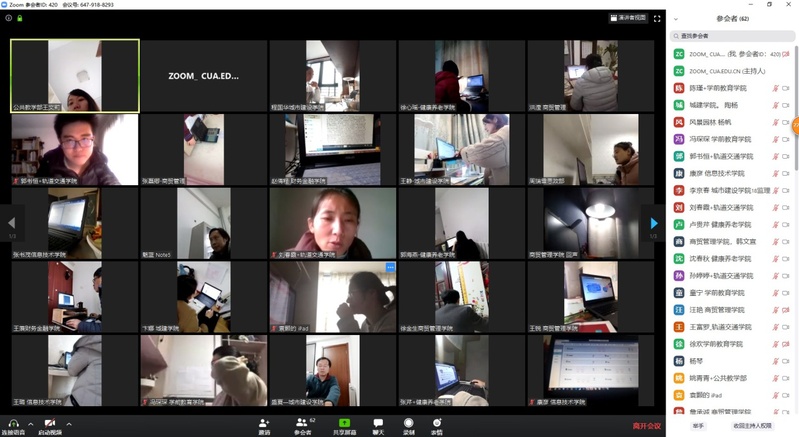Click camera icon for 姚菁菁+公共教学部 row
799x437 pixels.
tap(785, 378)
